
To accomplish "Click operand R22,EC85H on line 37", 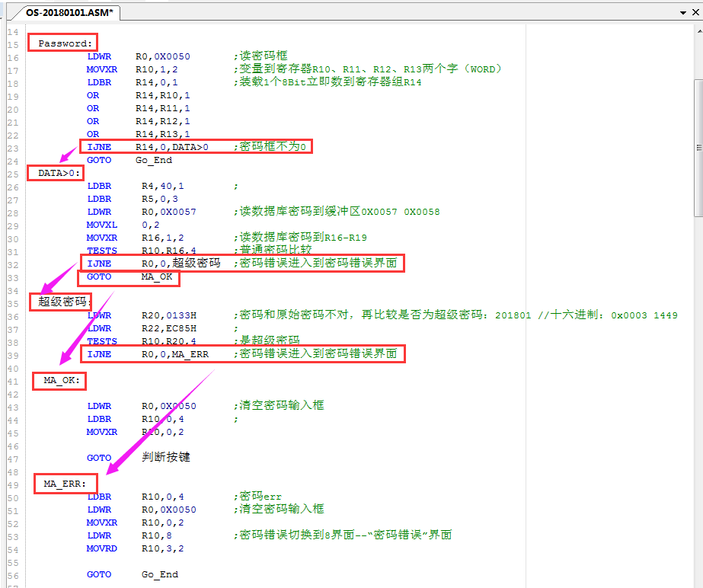I will (x=169, y=329).
